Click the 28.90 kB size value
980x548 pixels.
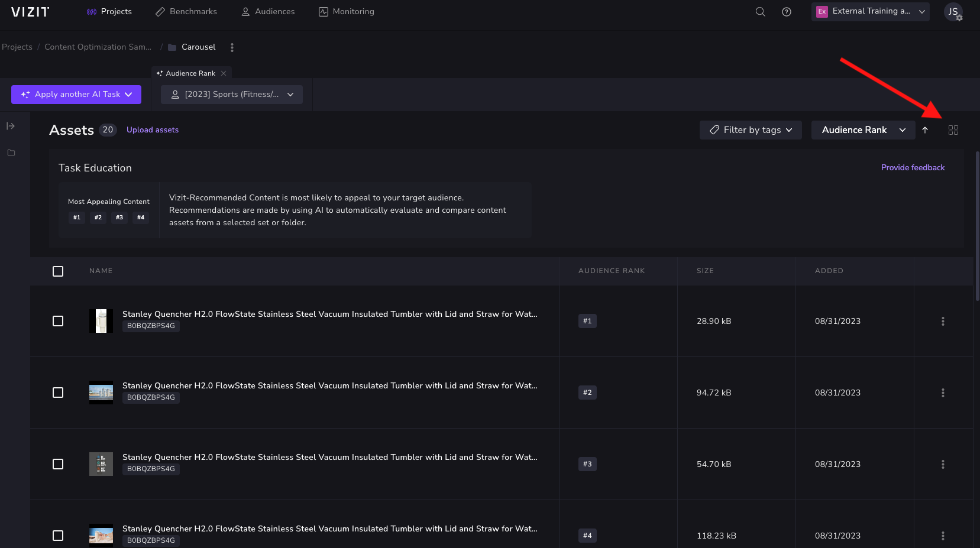[714, 321]
